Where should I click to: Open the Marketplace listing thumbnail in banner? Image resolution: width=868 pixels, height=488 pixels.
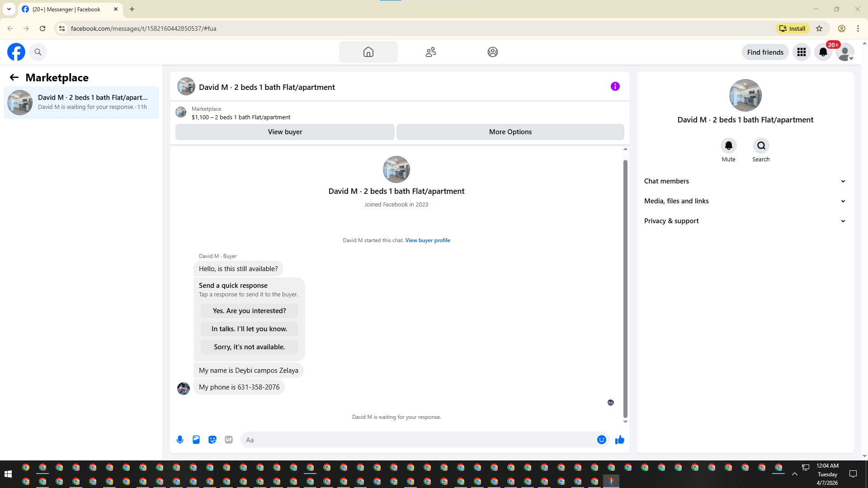tap(181, 113)
